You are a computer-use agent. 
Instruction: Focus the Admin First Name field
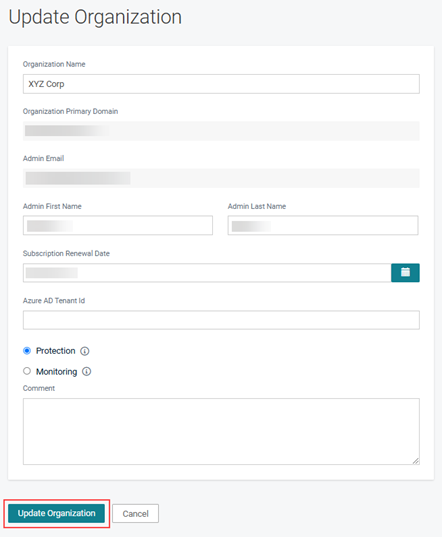118,225
